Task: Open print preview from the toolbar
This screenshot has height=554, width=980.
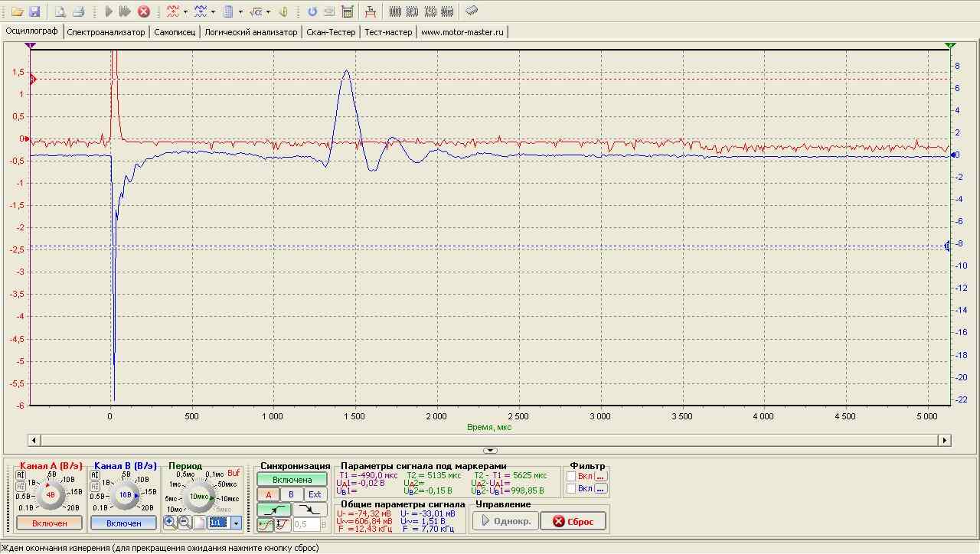Action: 60,11
